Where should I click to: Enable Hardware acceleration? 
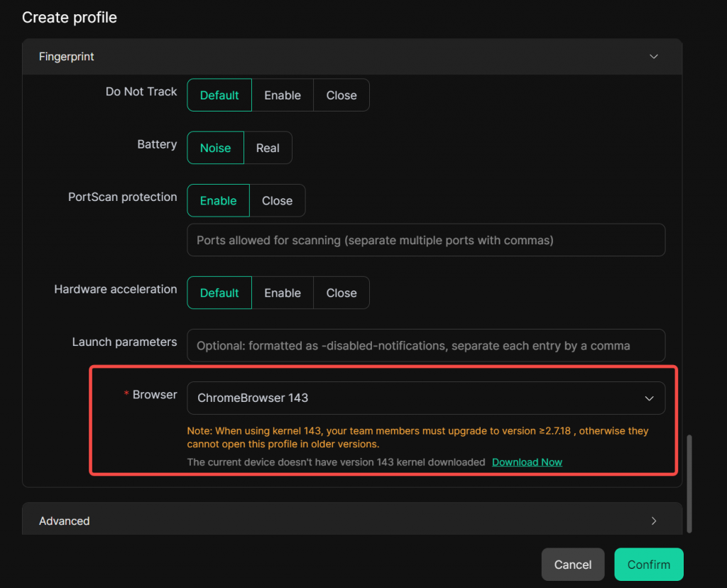(x=283, y=293)
